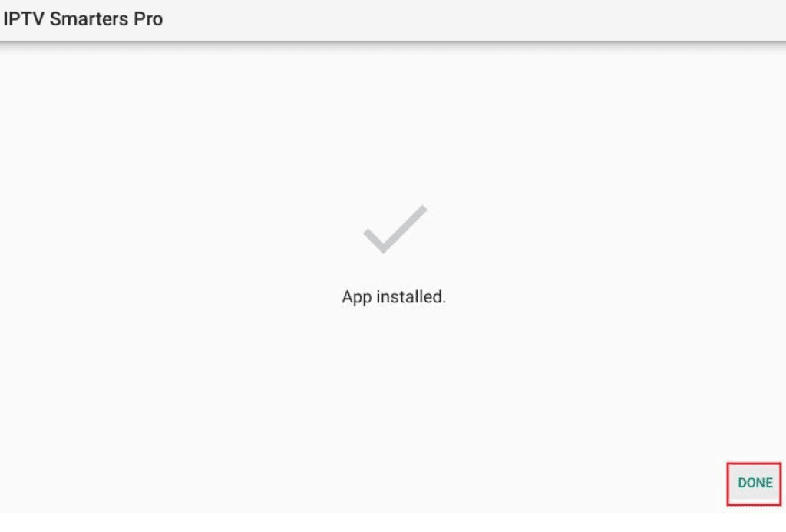This screenshot has width=786, height=532.
Task: Click the gray installation checkmark icon
Action: click(395, 229)
